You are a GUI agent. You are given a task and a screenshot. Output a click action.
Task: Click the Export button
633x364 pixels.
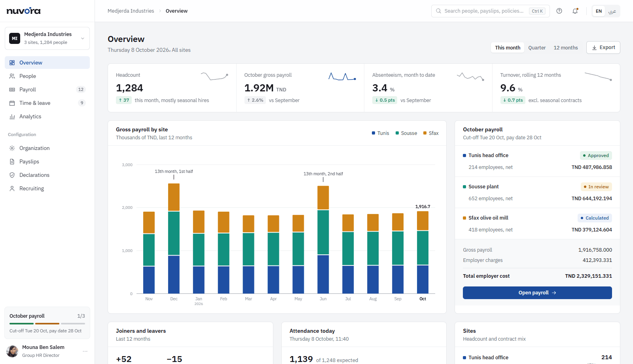pos(603,47)
